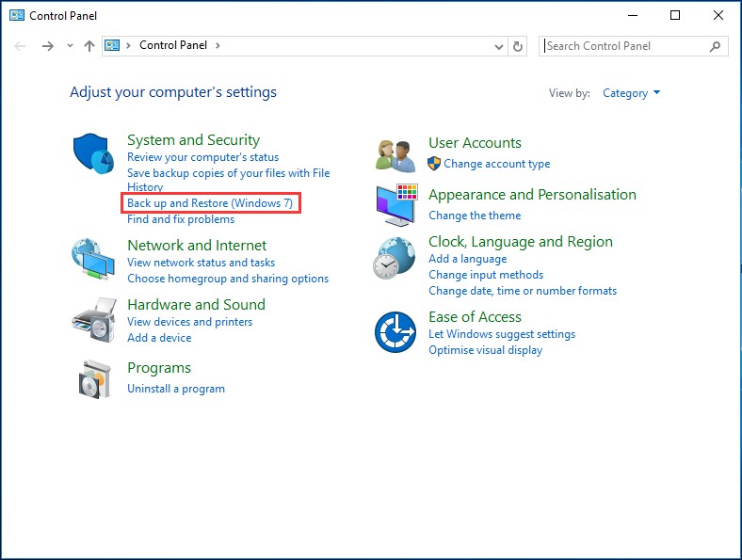This screenshot has width=742, height=560.
Task: Expand chevron after Control Panel breadcrumb
Action: (x=218, y=45)
